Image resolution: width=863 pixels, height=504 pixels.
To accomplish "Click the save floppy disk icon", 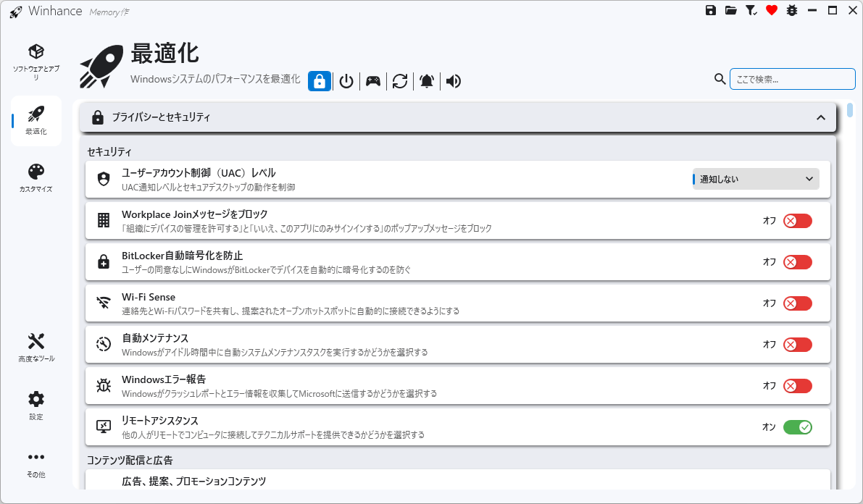I will tap(711, 11).
